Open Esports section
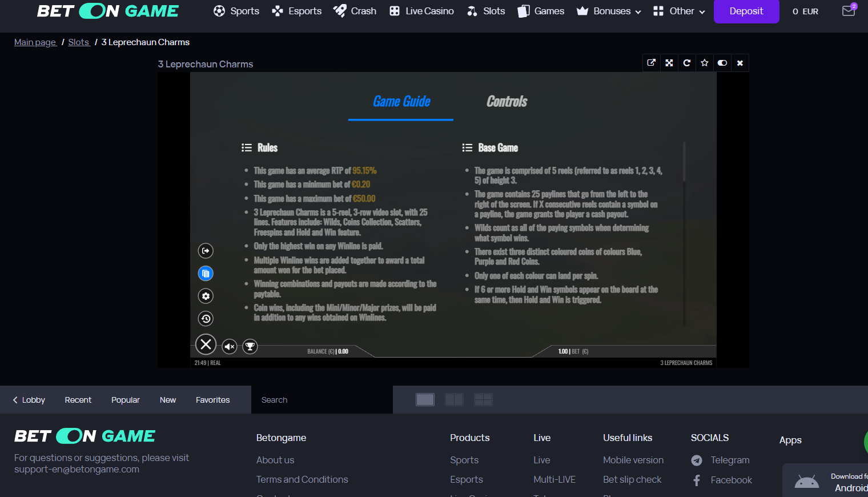Image resolution: width=868 pixels, height=497 pixels. (x=296, y=11)
